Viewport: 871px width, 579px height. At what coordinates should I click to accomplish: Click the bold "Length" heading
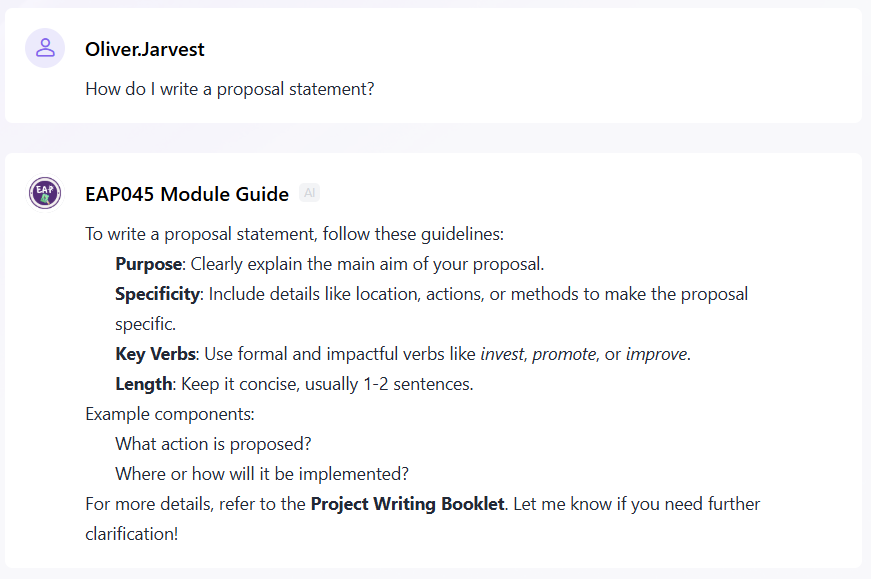[143, 385]
